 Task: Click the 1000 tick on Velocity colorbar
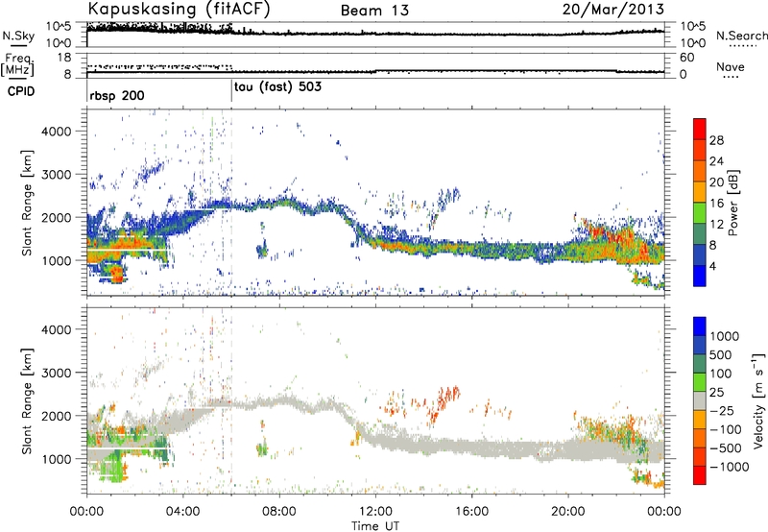pos(725,336)
